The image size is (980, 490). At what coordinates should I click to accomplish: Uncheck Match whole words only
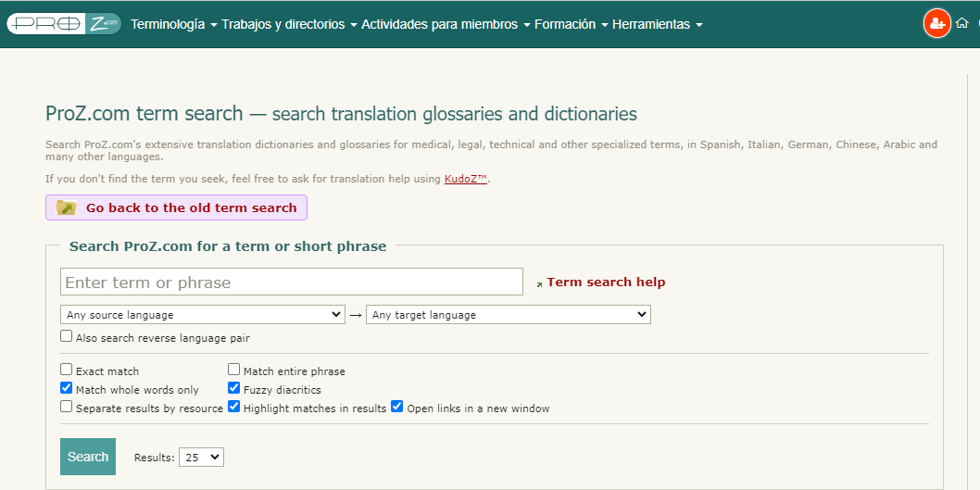67,388
